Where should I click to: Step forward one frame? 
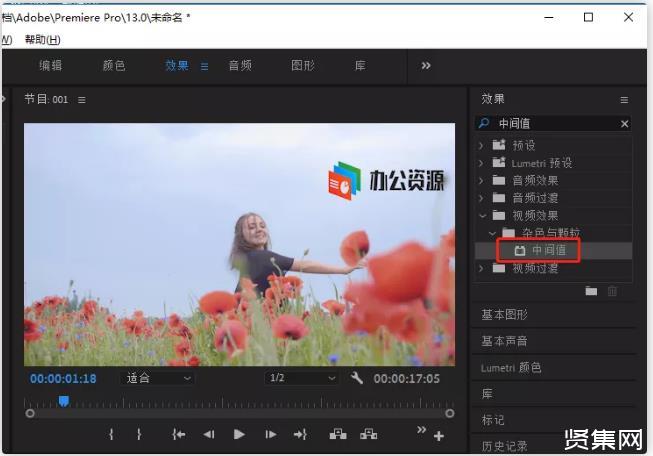coord(271,435)
